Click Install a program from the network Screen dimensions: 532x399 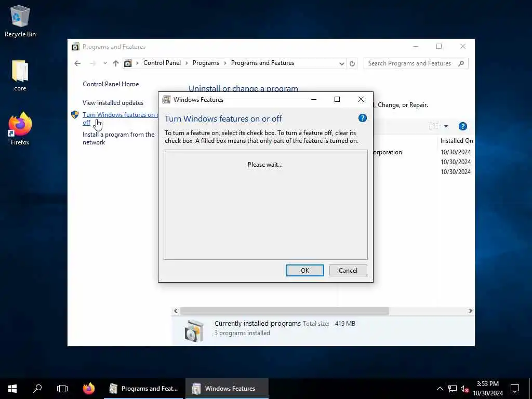pyautogui.click(x=118, y=138)
